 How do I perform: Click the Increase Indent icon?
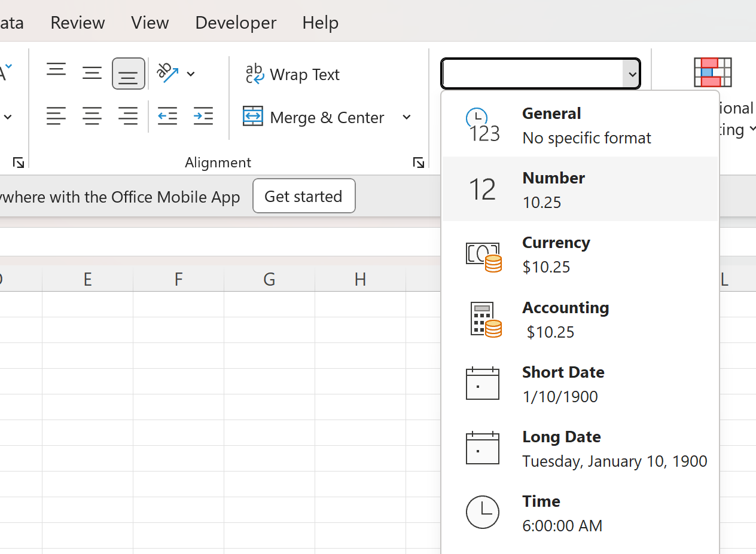point(203,117)
